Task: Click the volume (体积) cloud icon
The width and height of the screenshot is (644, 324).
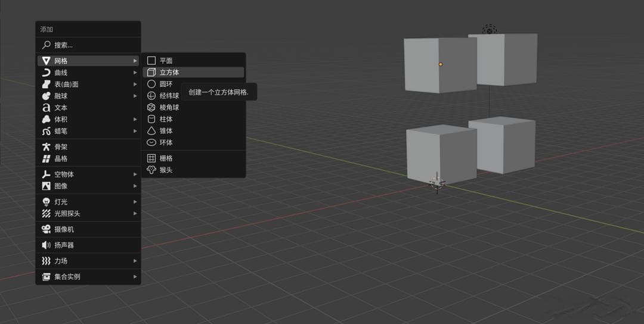Action: pyautogui.click(x=46, y=119)
